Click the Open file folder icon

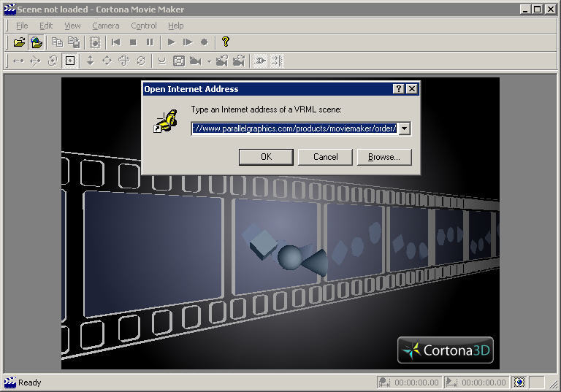coord(19,42)
